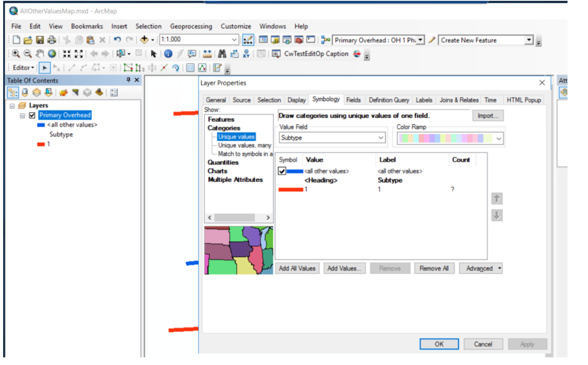Open the Find binoculars tool
Viewport: 588px width, 365px height.
(222, 54)
